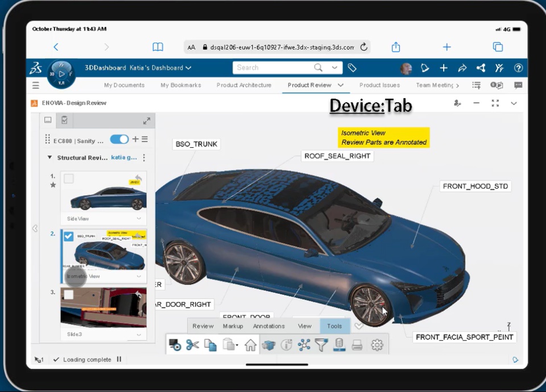Reload the page in address bar
Screen dimensions: 546x392
pyautogui.click(x=363, y=47)
